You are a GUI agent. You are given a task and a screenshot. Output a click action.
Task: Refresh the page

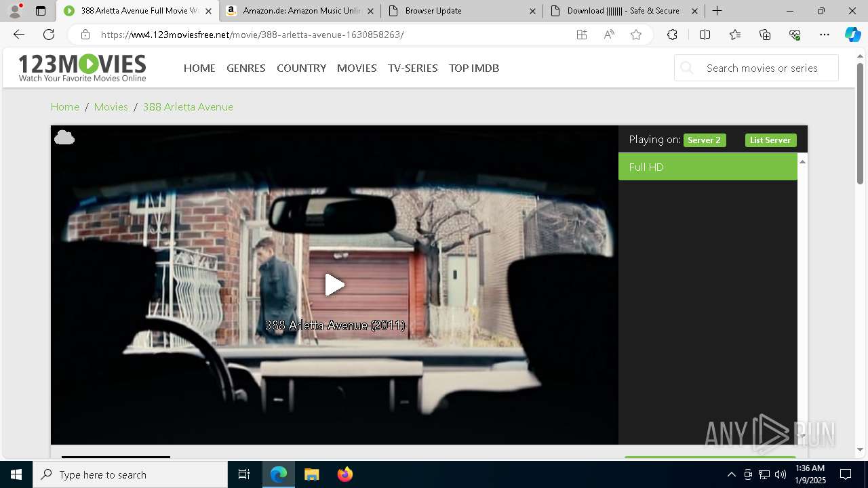[49, 35]
